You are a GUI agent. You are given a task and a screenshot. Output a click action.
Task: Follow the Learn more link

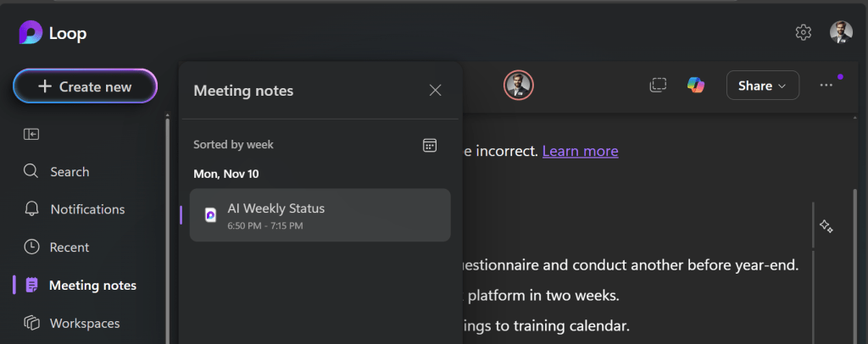click(x=580, y=151)
